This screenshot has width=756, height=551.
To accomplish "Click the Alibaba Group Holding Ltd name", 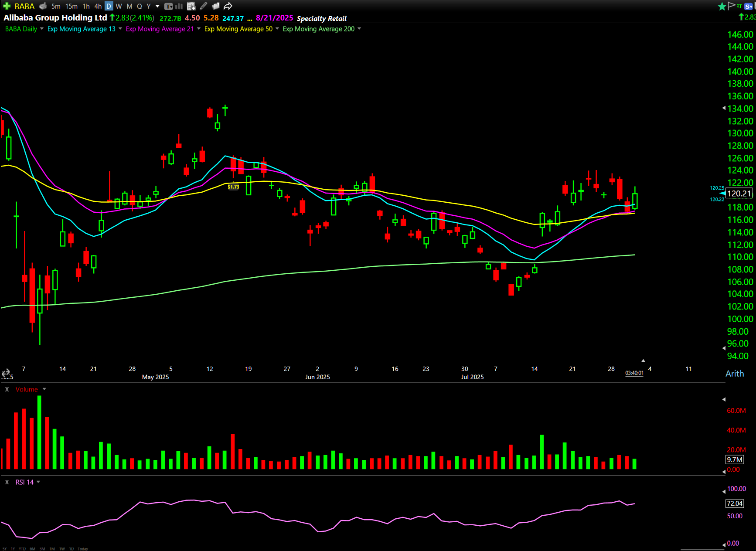I will click(x=55, y=18).
